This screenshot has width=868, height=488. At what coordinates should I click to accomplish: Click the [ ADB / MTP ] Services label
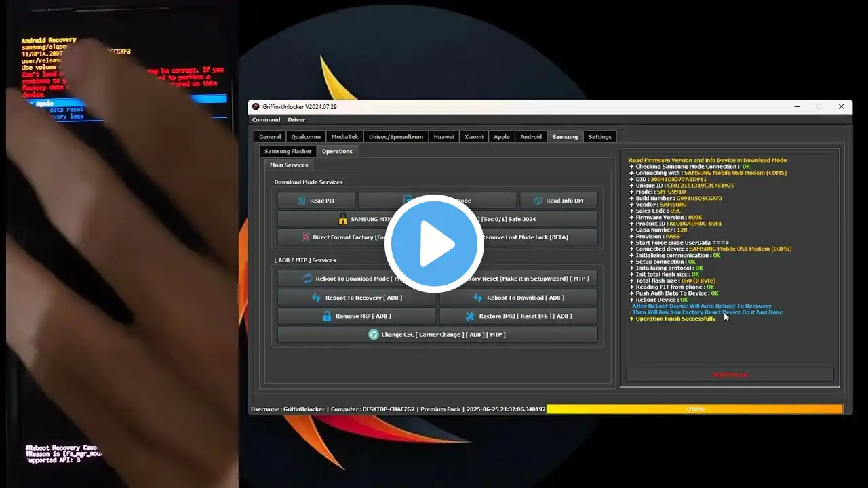click(305, 260)
